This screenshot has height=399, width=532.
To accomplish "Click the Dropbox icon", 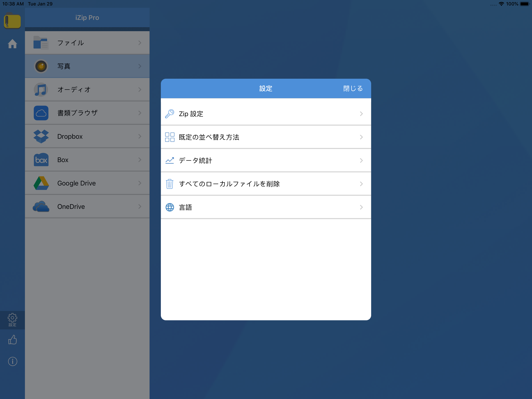I will click(x=41, y=136).
